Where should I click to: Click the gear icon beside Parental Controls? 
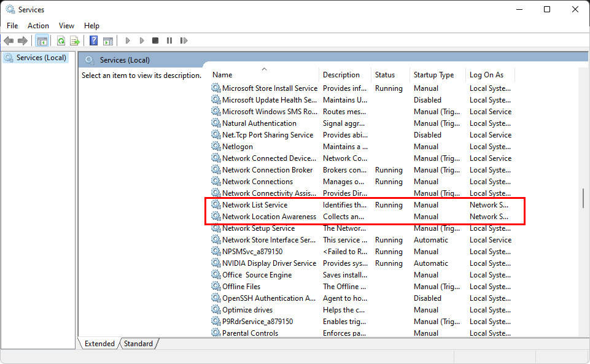pyautogui.click(x=215, y=333)
